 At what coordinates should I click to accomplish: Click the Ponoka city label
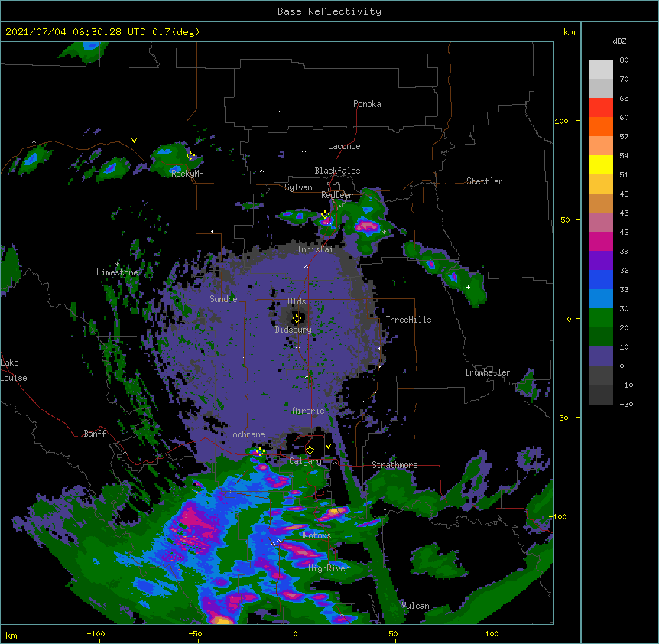[x=367, y=104]
